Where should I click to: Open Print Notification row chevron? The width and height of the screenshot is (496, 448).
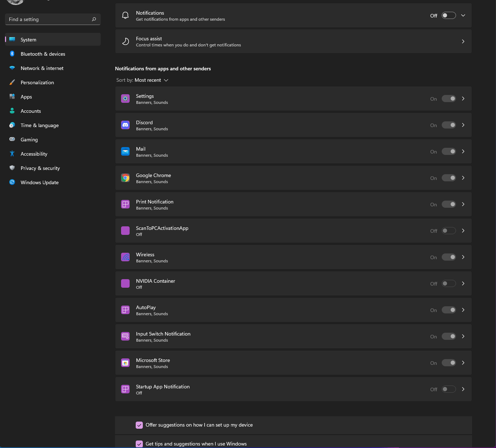coord(463,204)
